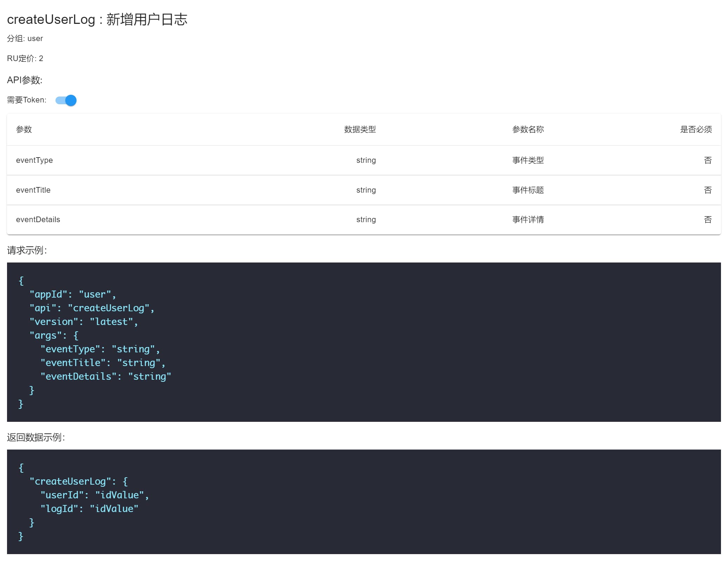Click the "version": "latest" code line
728x565 pixels.
[84, 322]
